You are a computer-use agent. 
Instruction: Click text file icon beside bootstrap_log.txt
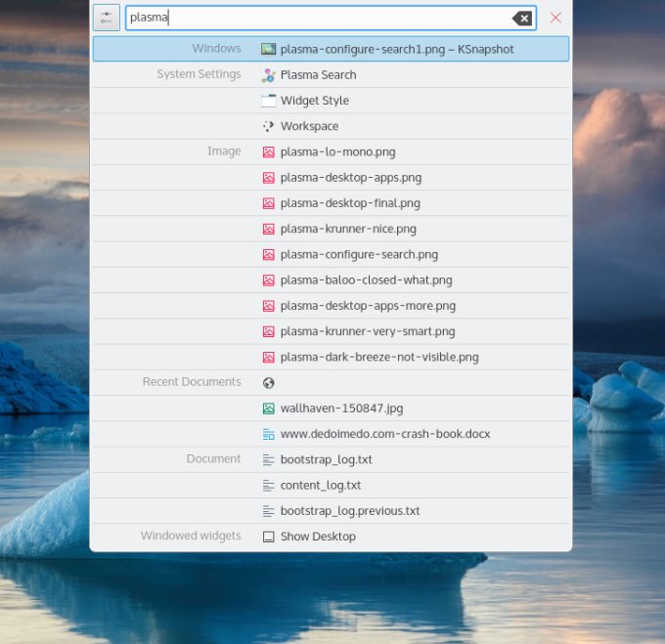point(268,459)
